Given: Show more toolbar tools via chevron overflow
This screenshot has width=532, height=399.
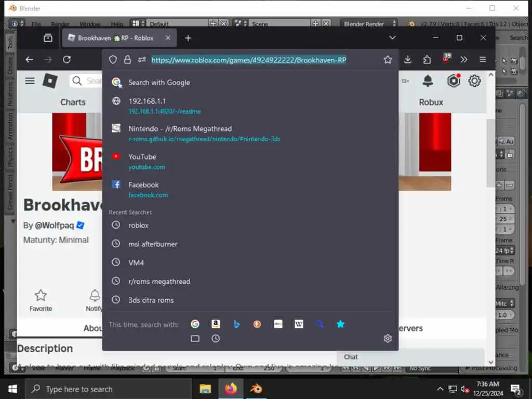Looking at the screenshot, I should (x=464, y=60).
